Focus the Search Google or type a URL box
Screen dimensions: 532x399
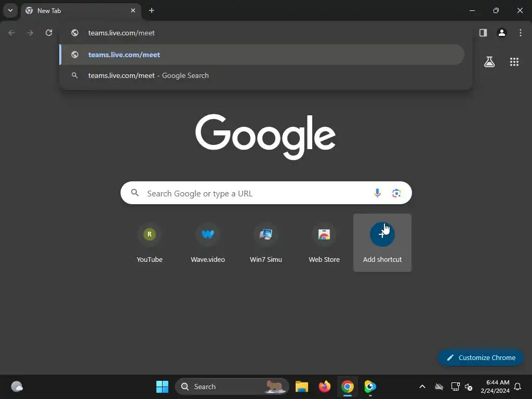(x=267, y=193)
